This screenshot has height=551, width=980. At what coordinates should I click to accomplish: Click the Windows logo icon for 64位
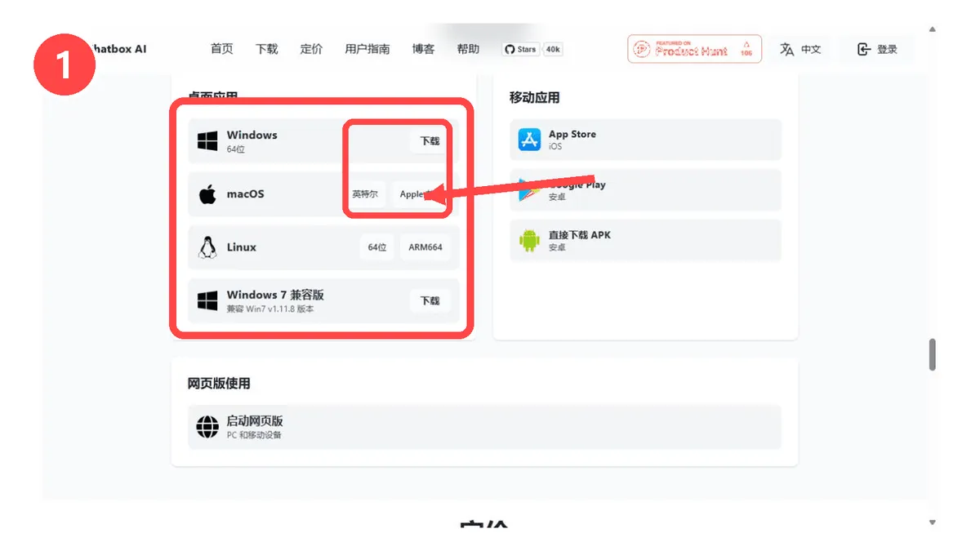tap(207, 141)
